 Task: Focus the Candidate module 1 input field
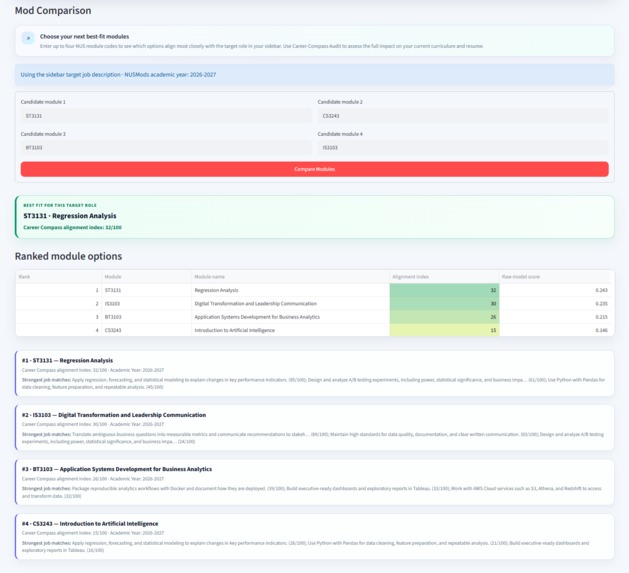tap(166, 116)
